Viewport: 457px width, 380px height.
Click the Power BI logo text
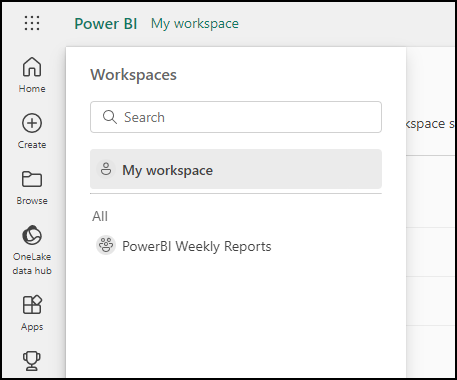tap(106, 24)
